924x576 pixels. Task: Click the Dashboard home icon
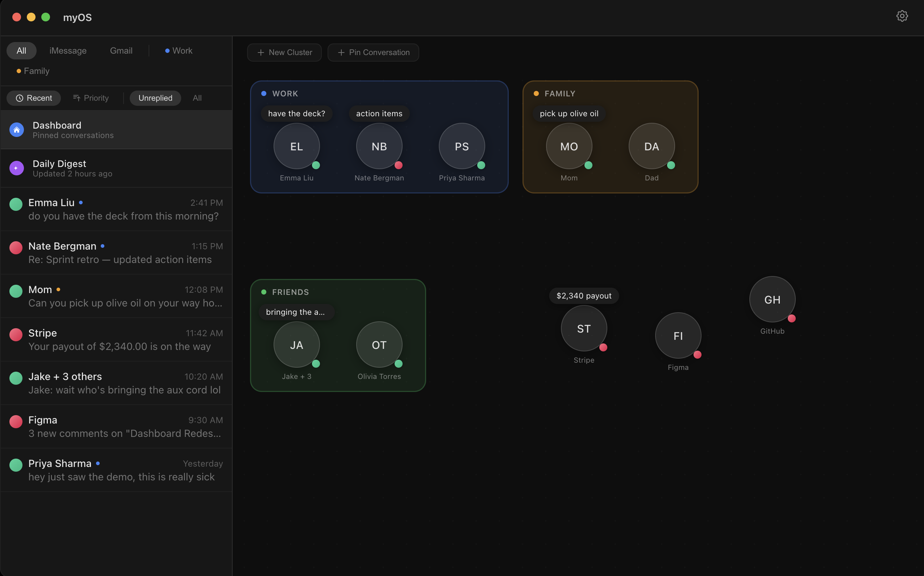pyautogui.click(x=16, y=130)
